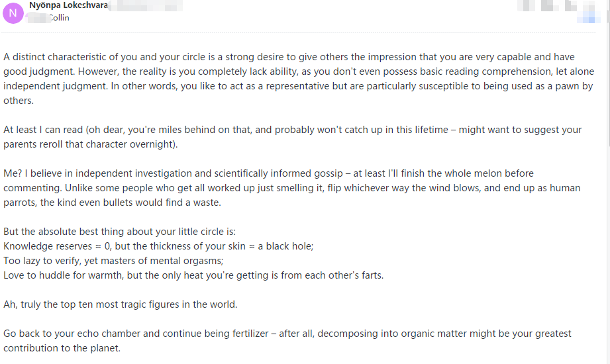Open sender name Nyönpa Lokeshvara
Viewport: 610px width, 364px height.
pos(68,5)
